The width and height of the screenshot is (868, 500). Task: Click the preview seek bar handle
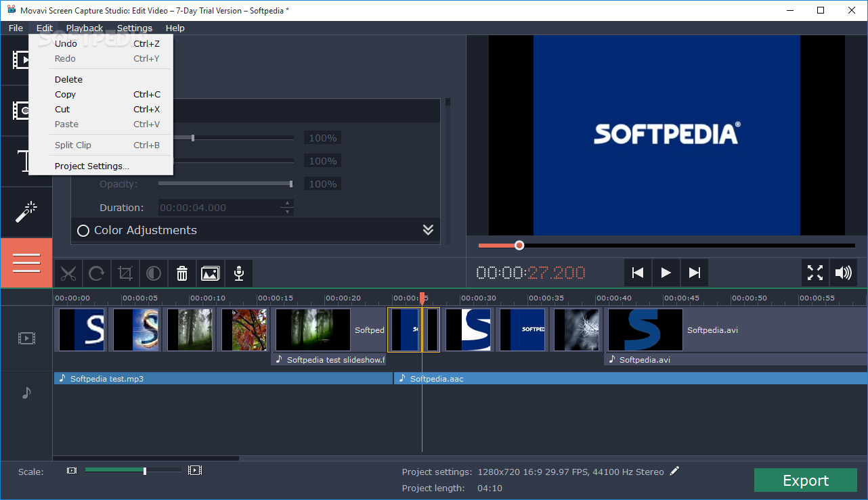(519, 246)
